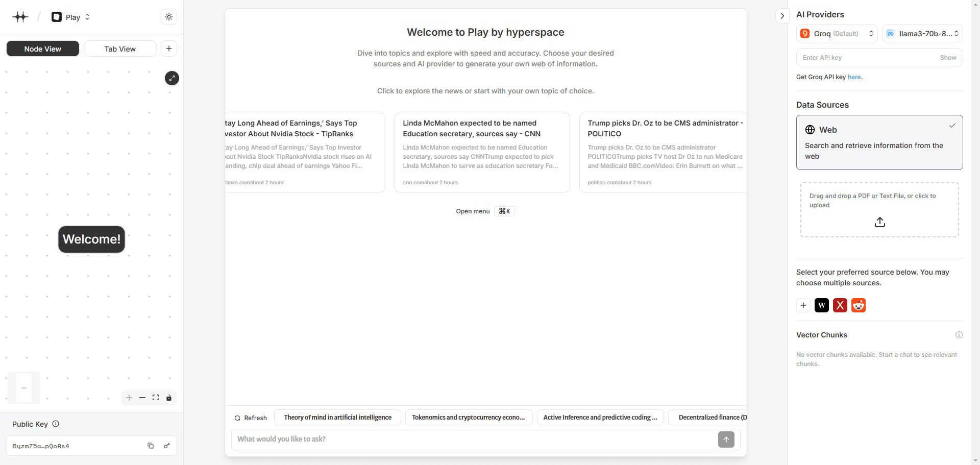The image size is (980, 465).
Task: Open the Play workspace switcher
Action: 70,17
